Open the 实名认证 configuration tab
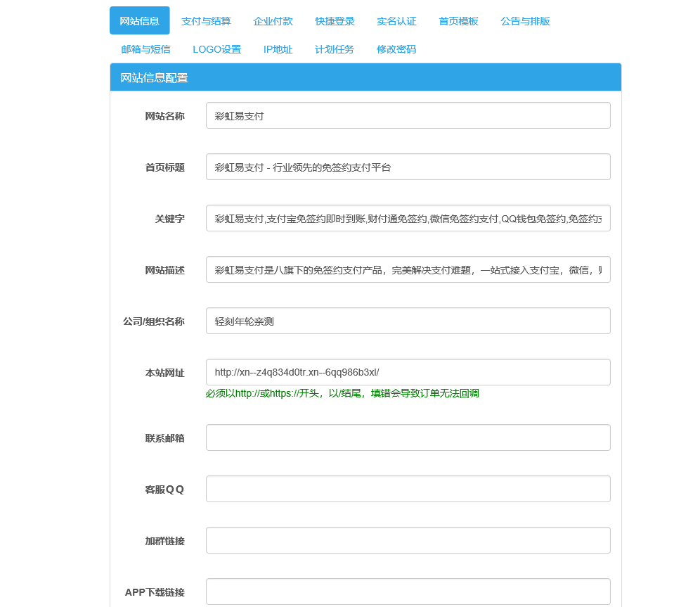Screen dimensions: 700x607 pyautogui.click(x=395, y=21)
